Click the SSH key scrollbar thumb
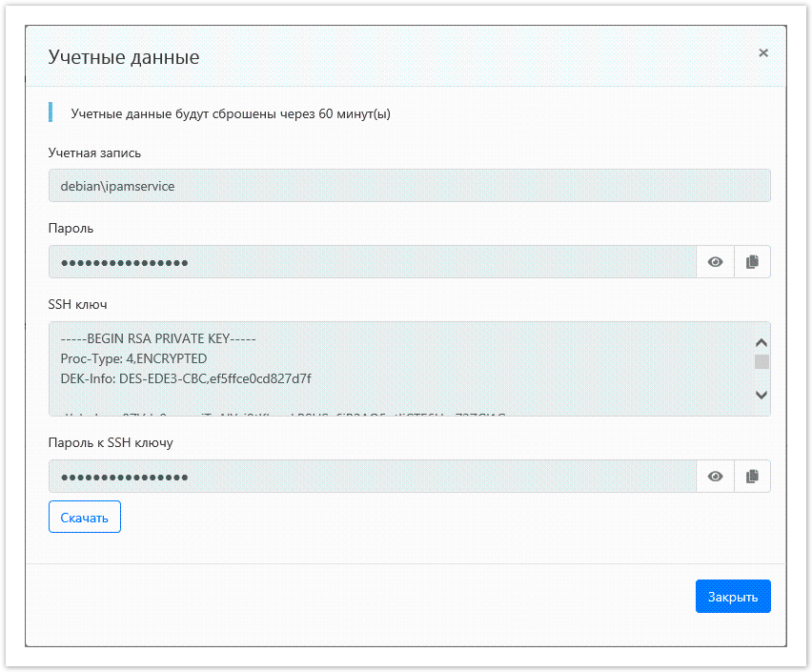The width and height of the screenshot is (812, 672). 761,361
